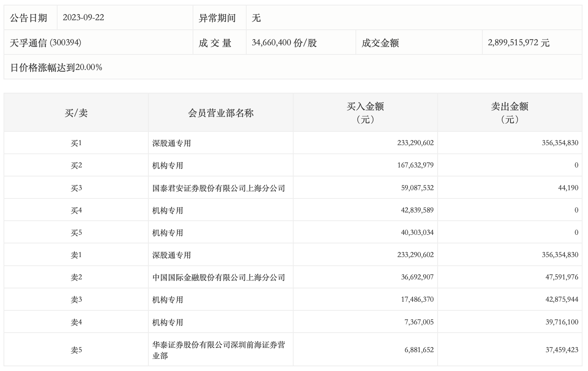Click the 买2 row label
The height and width of the screenshot is (371, 588).
pyautogui.click(x=76, y=166)
